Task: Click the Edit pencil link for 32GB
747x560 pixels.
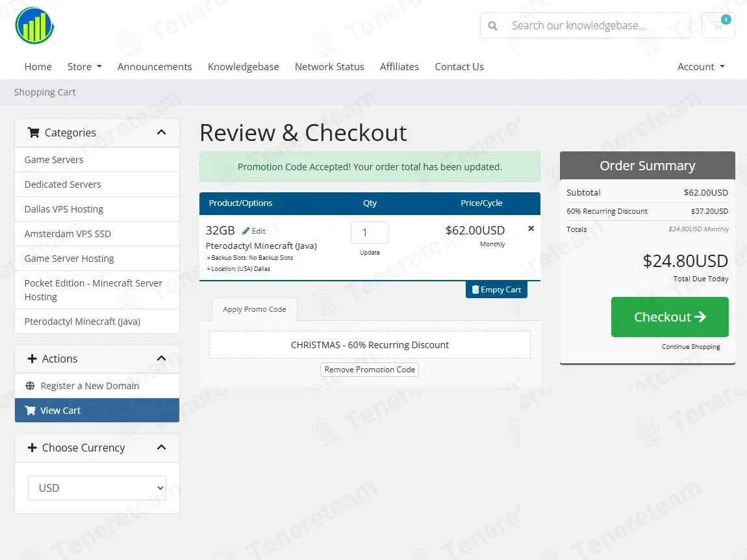Action: (254, 231)
